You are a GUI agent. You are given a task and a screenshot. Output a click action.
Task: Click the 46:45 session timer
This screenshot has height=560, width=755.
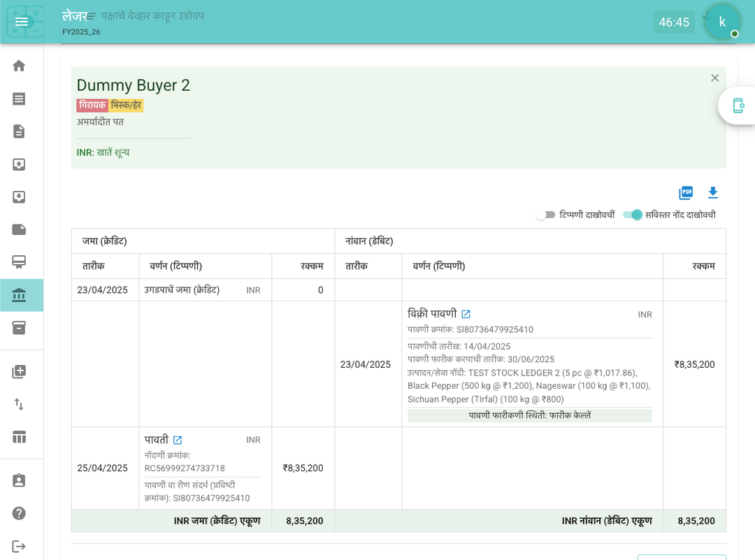(x=674, y=22)
